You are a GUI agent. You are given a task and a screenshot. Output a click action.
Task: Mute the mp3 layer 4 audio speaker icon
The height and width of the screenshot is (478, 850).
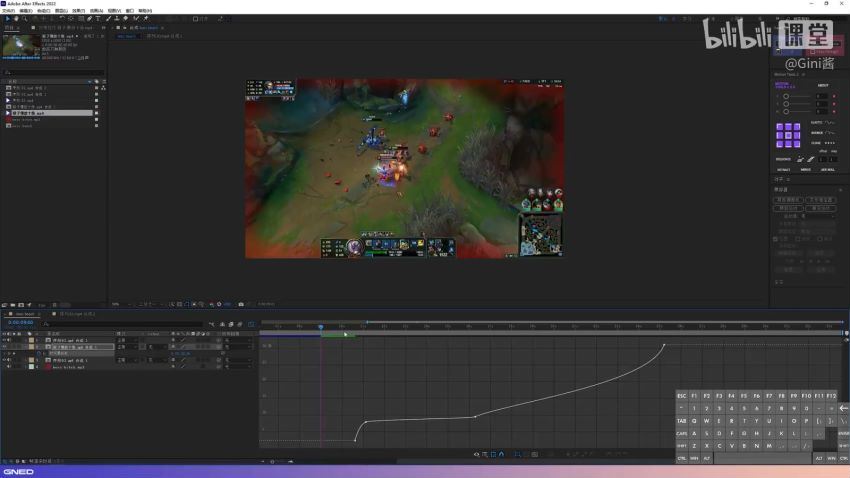tap(8, 367)
